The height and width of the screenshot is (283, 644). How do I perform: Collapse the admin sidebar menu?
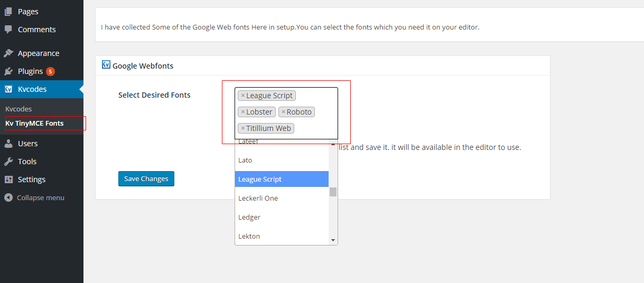click(x=34, y=197)
